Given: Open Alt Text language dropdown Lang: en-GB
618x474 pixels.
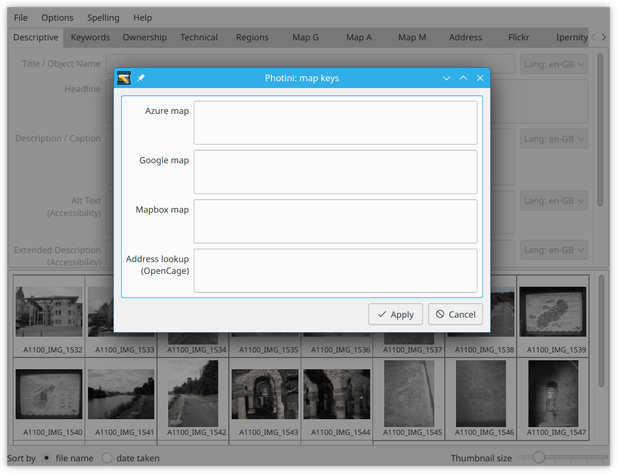Looking at the screenshot, I should click(x=554, y=201).
